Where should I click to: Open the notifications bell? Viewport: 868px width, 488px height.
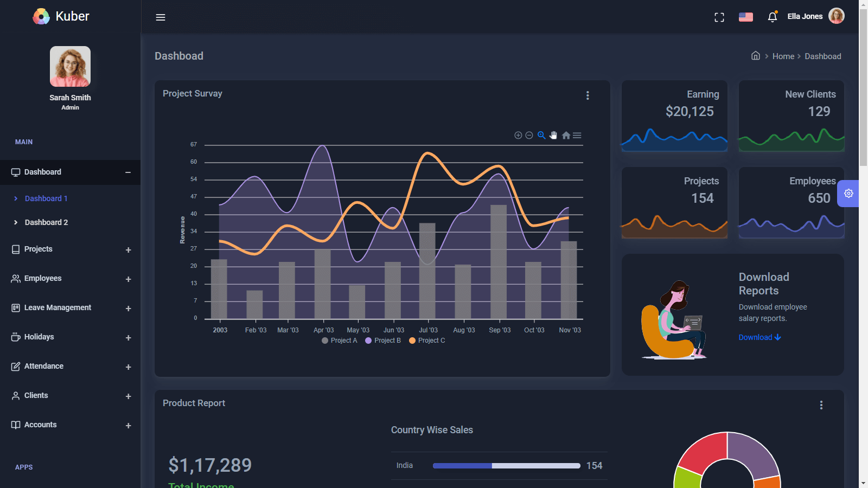pyautogui.click(x=773, y=17)
